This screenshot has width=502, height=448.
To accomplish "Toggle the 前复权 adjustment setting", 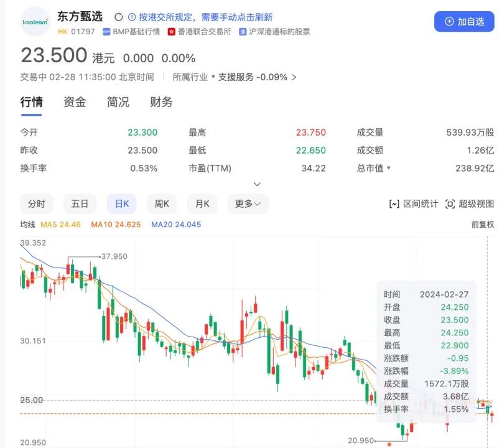I will click(x=483, y=225).
